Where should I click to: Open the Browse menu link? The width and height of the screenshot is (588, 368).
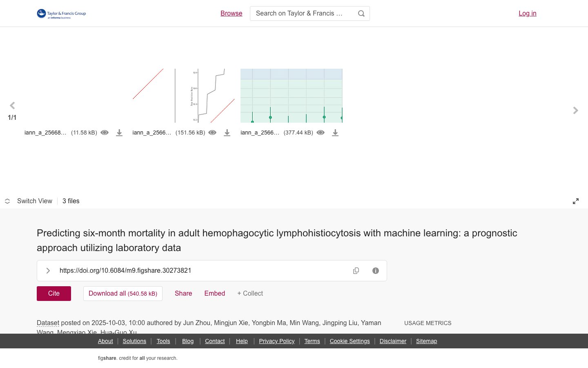pos(232,13)
